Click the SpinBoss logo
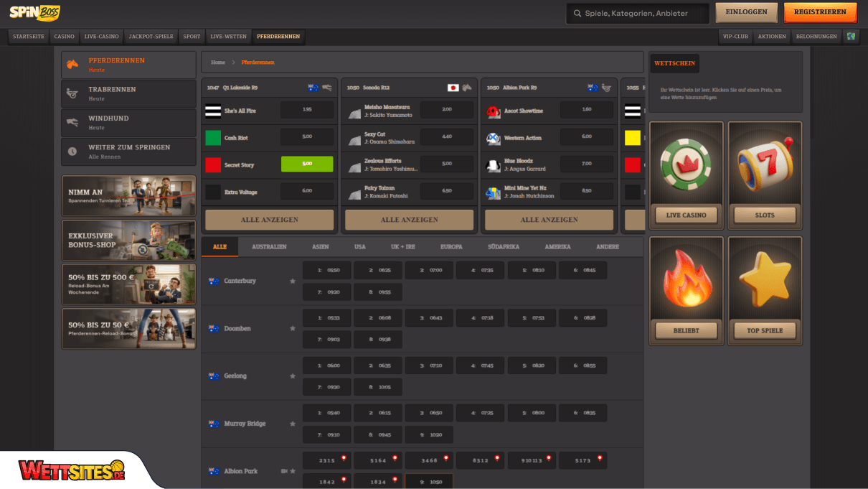868x489 pixels. [34, 12]
